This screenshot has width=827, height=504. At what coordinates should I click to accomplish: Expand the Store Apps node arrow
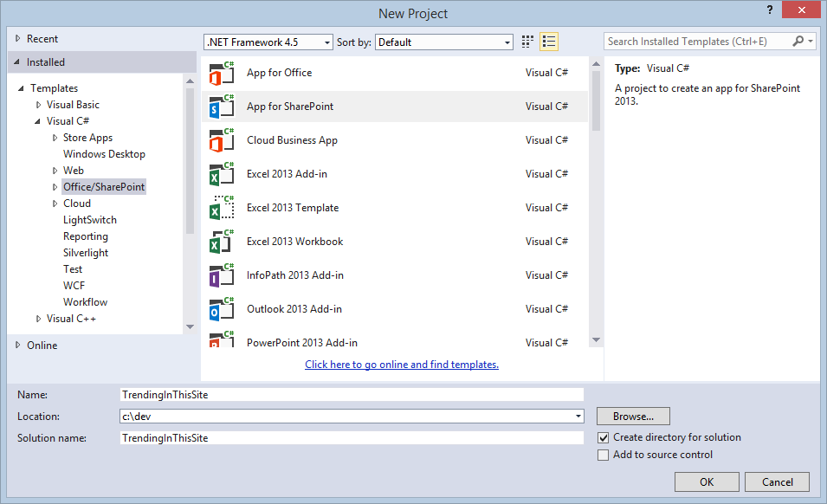[55, 138]
